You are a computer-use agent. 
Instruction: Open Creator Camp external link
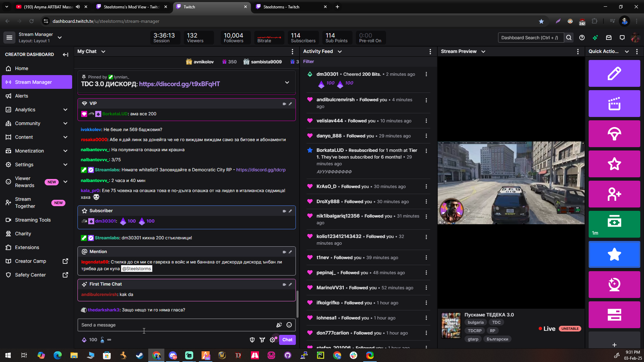37,261
